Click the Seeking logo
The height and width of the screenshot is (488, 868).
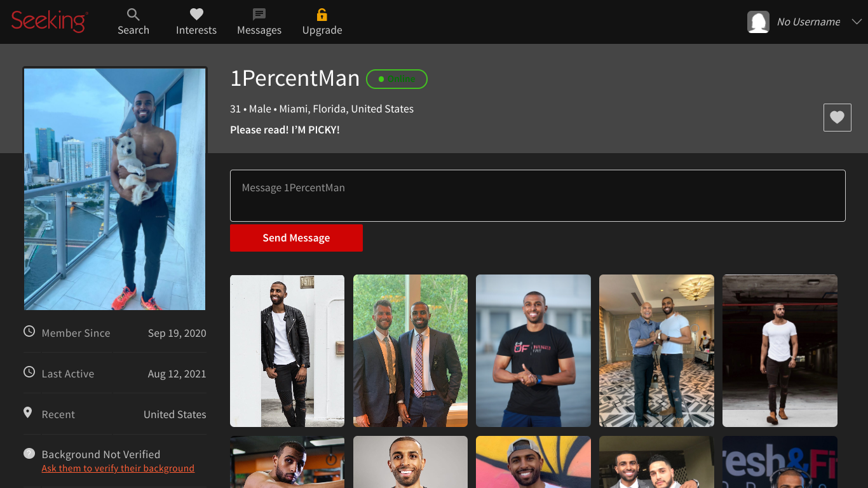coord(50,21)
